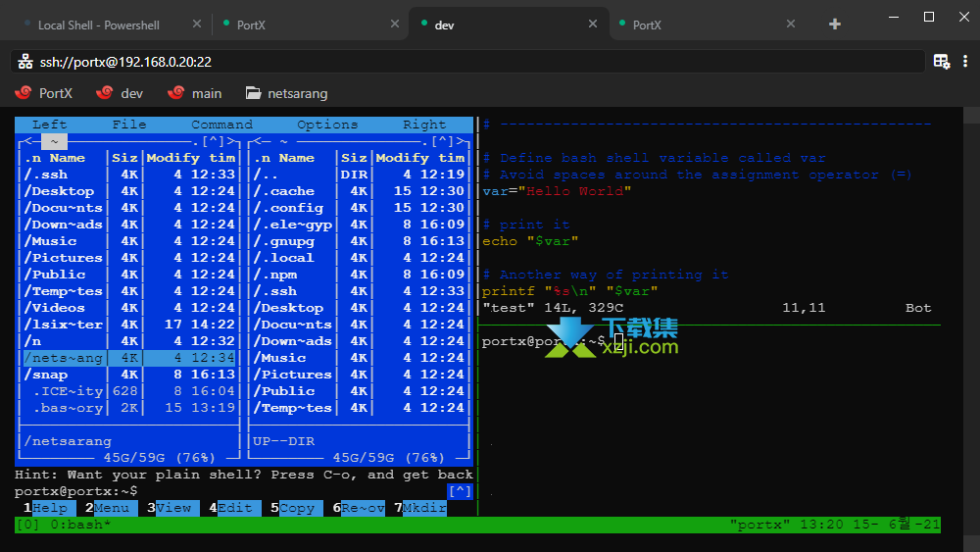Close the Local Shell - Powershell tab

pos(197,24)
